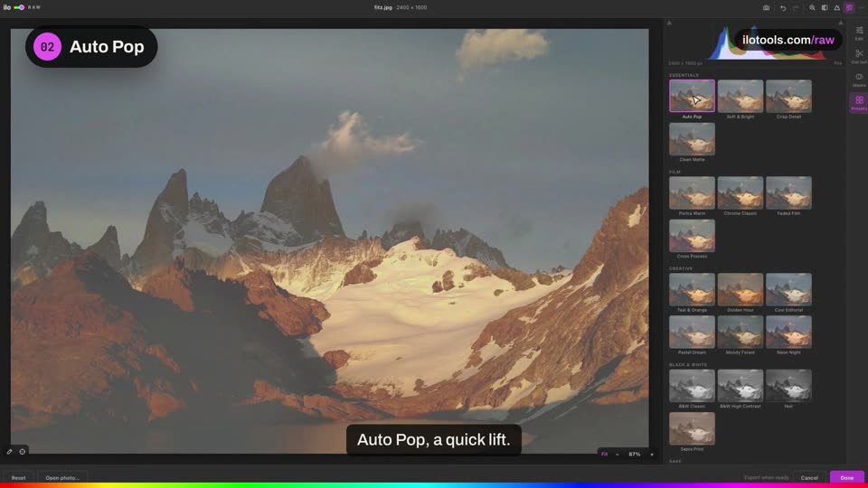Apply the Cross Process preset
Image resolution: width=868 pixels, height=488 pixels.
(x=692, y=236)
